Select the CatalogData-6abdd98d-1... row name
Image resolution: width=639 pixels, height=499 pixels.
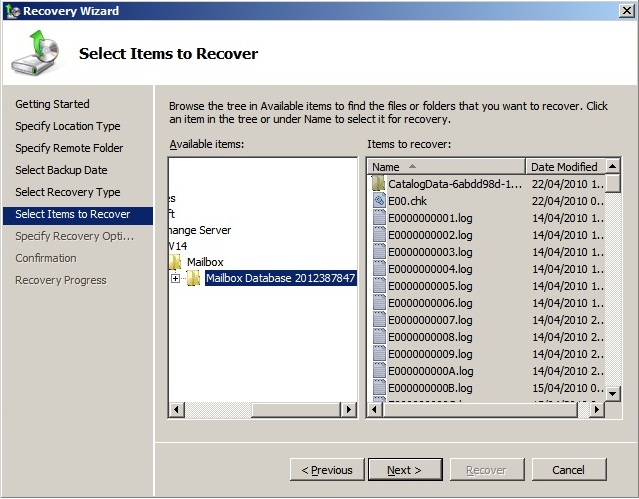tap(455, 184)
